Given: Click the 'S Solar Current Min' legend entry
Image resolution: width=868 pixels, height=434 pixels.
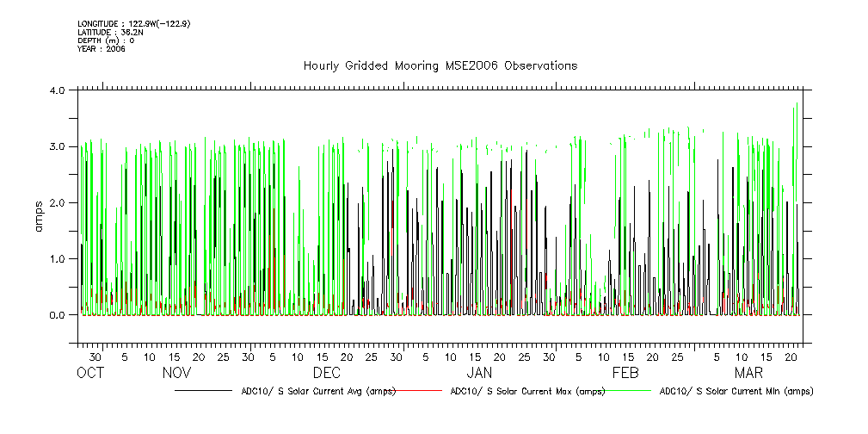Looking at the screenshot, I should [736, 391].
